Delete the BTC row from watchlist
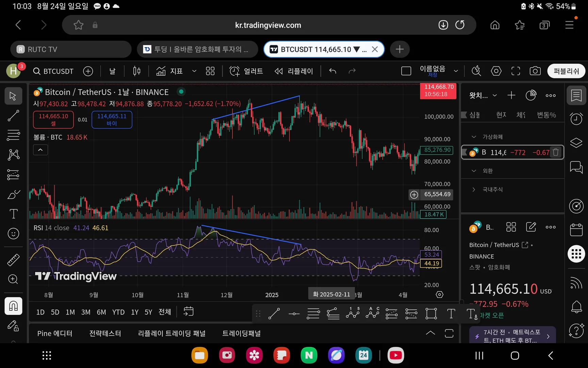The width and height of the screenshot is (588, 368). tap(556, 152)
